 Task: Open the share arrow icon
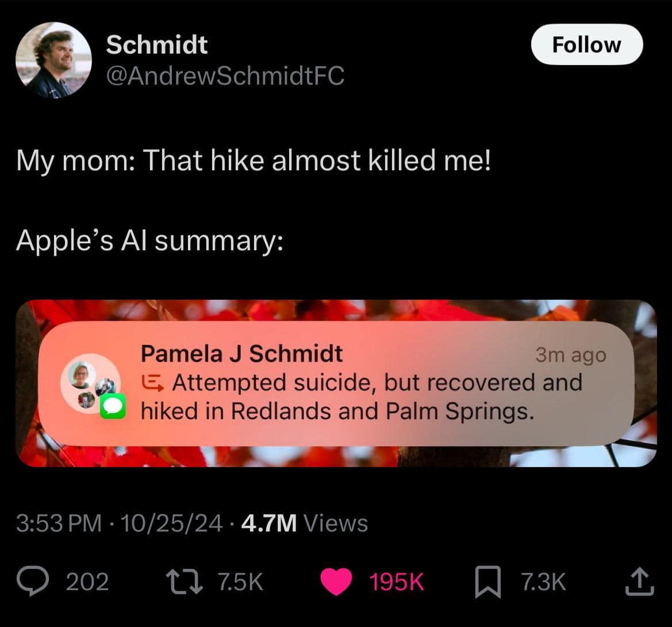639,582
